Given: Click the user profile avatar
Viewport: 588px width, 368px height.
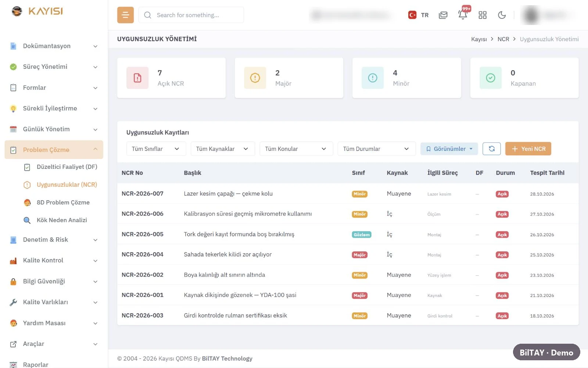Looking at the screenshot, I should [x=531, y=15].
